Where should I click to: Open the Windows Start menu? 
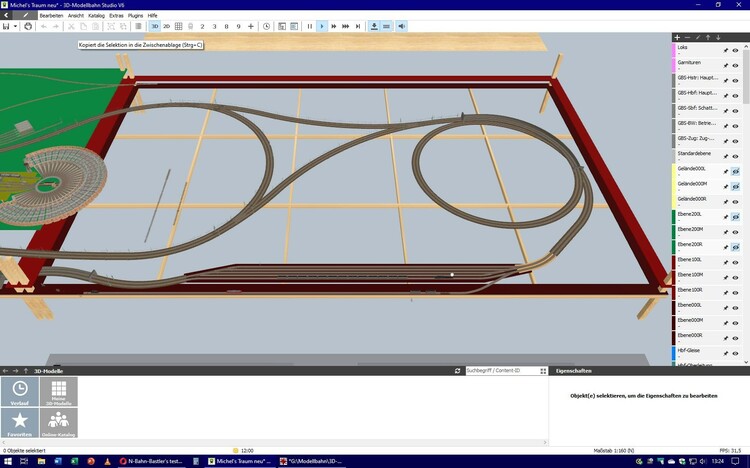click(x=8, y=462)
